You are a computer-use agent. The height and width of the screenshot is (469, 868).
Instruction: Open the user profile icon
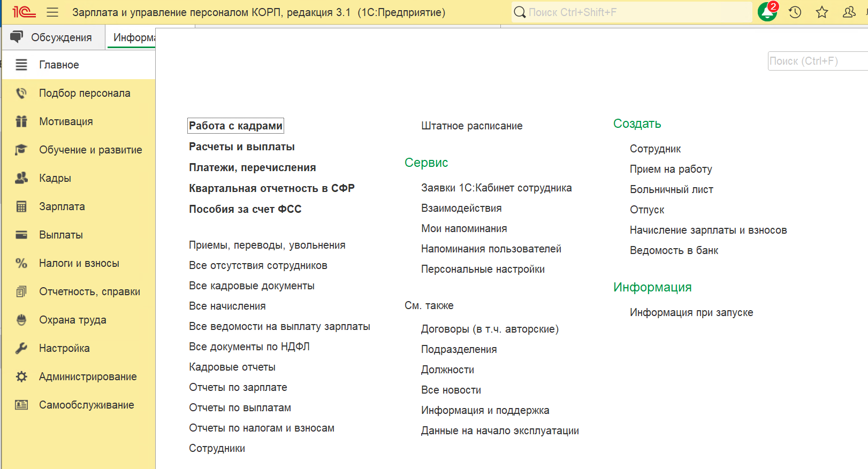point(849,12)
